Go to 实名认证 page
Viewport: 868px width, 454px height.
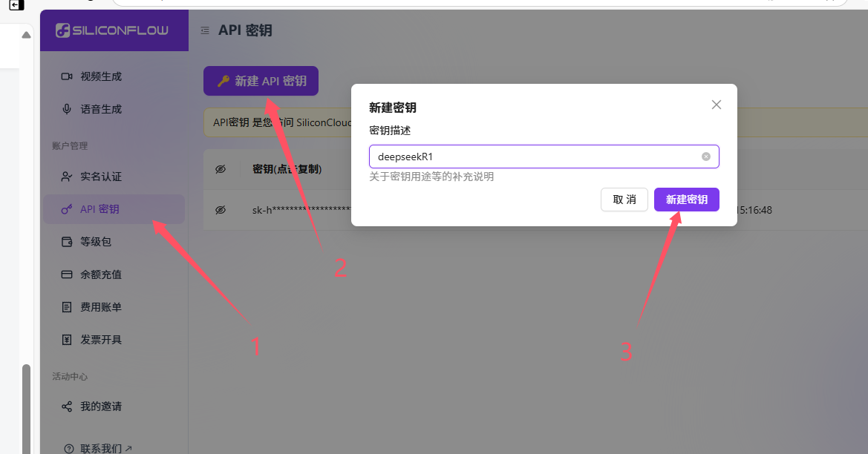pyautogui.click(x=114, y=177)
